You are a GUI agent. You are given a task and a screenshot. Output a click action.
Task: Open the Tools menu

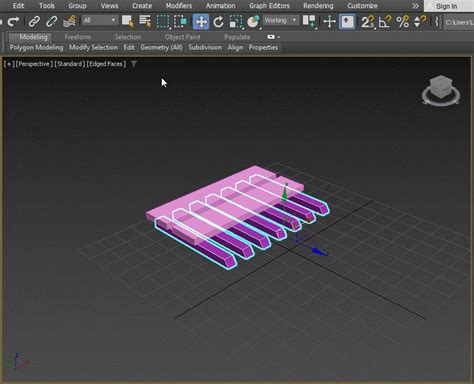click(47, 6)
